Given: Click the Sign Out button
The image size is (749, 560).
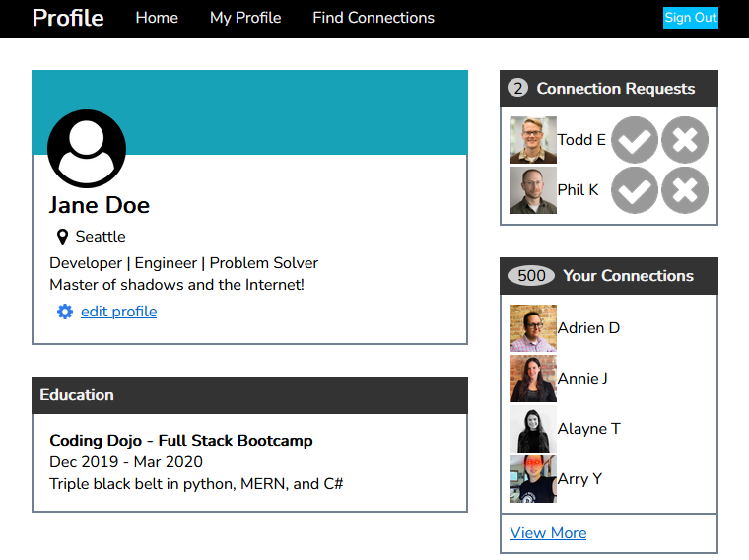Looking at the screenshot, I should [690, 18].
